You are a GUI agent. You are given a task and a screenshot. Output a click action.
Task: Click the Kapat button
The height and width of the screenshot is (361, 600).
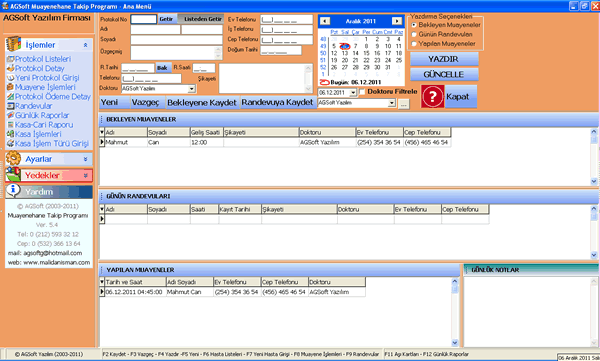[x=461, y=96]
